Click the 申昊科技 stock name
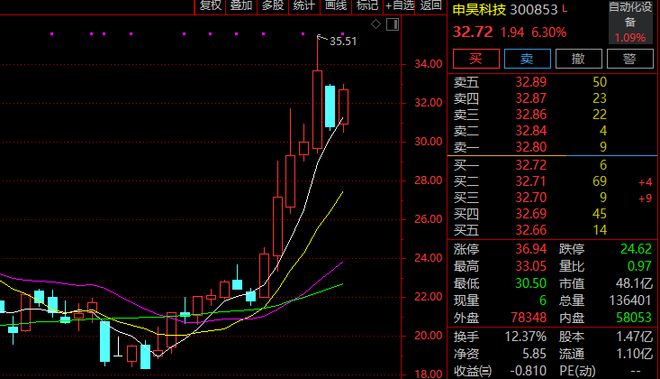This screenshot has width=660, height=379. [479, 10]
